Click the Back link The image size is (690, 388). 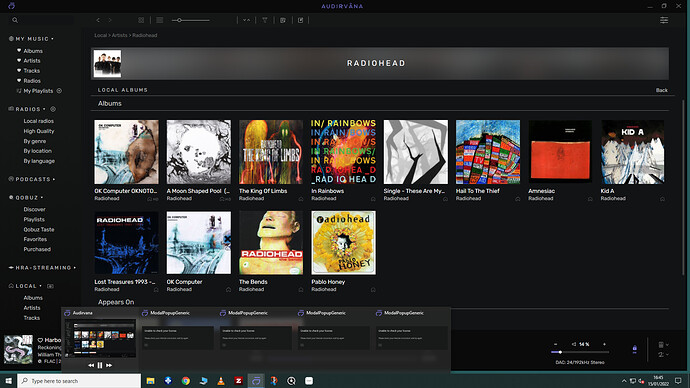pyautogui.click(x=661, y=90)
